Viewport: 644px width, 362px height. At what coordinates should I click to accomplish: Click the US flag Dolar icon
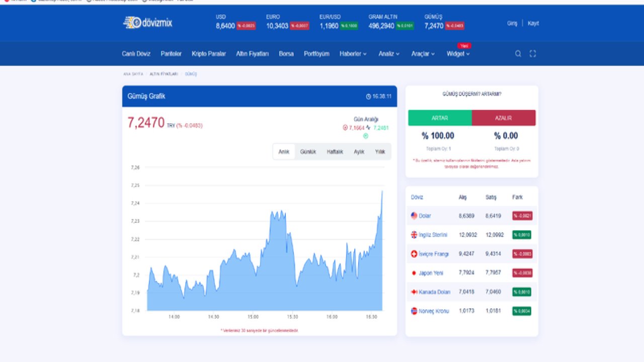point(414,216)
